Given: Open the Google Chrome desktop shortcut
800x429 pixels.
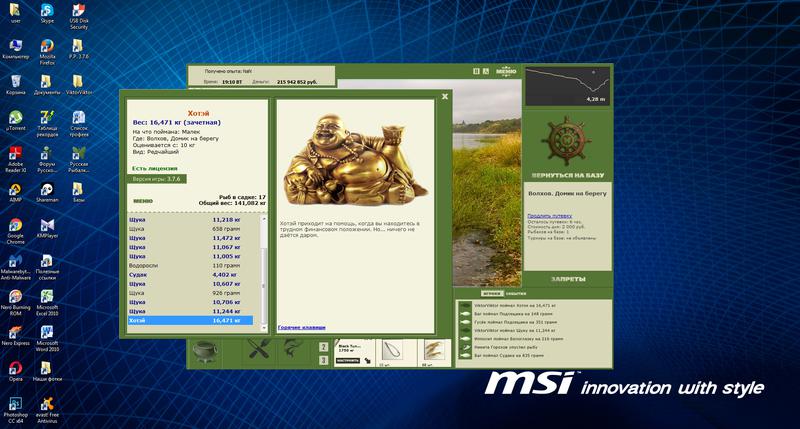Looking at the screenshot, I should pos(15,231).
